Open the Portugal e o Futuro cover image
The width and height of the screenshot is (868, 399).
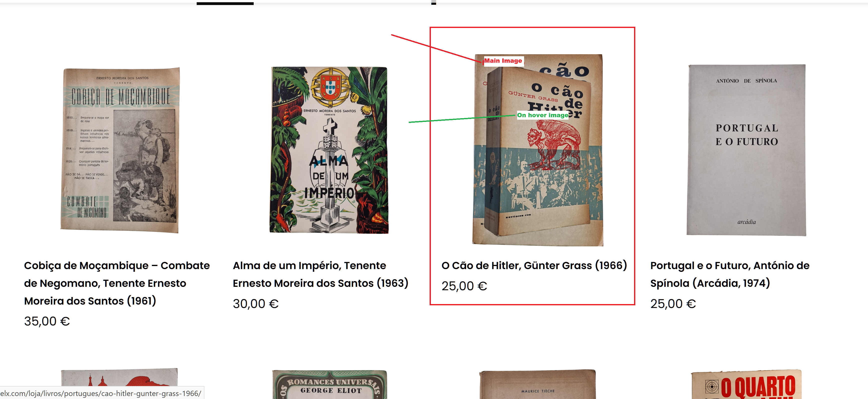tap(746, 150)
